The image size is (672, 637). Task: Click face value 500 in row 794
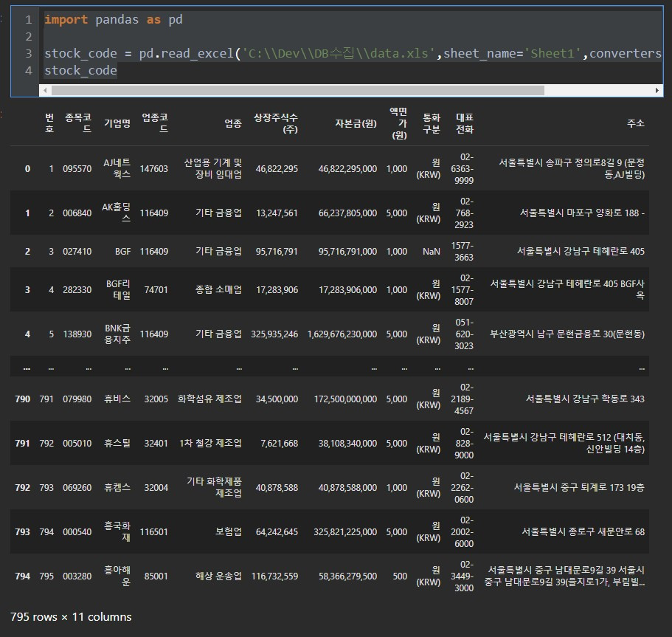tap(400, 576)
